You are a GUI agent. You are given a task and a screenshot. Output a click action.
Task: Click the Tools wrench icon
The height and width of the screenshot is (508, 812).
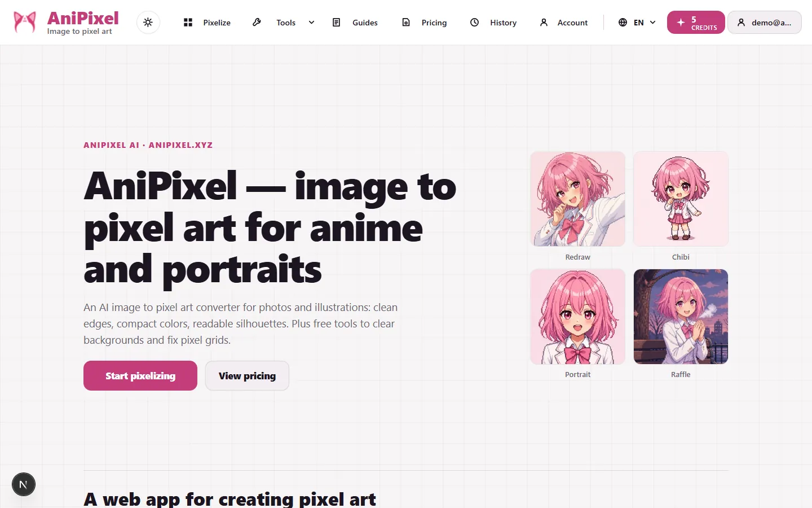[257, 23]
